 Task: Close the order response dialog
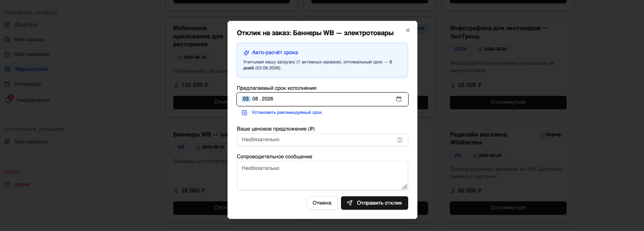(408, 31)
